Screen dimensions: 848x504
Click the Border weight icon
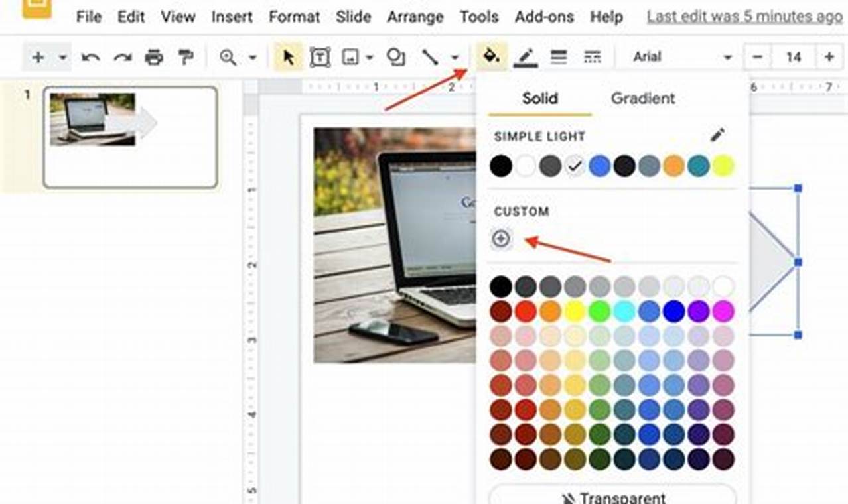tap(558, 57)
